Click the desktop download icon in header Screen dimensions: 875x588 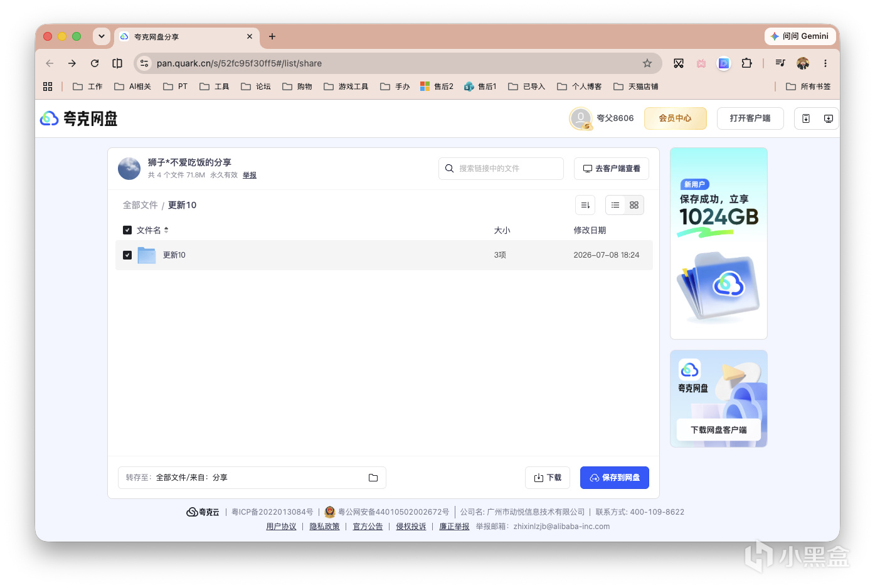829,118
